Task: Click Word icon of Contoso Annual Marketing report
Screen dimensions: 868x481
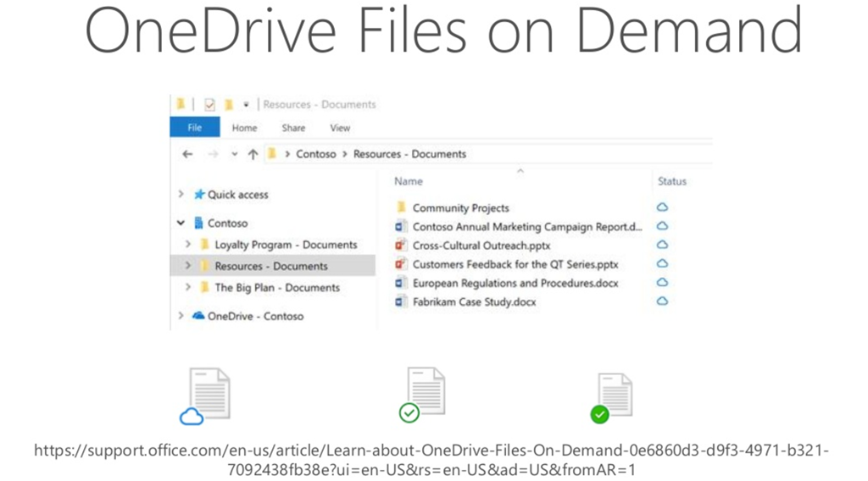Action: (401, 226)
